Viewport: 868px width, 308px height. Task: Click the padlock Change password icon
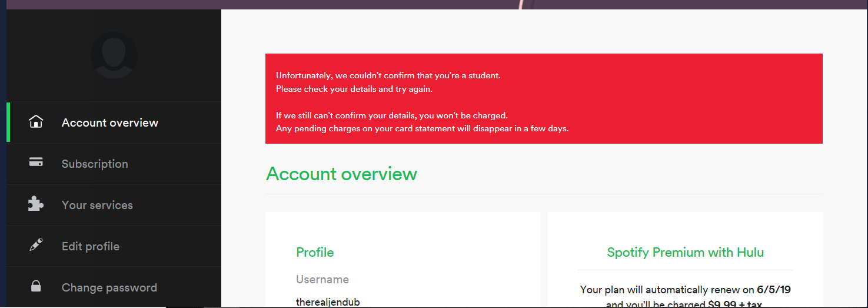pos(36,287)
